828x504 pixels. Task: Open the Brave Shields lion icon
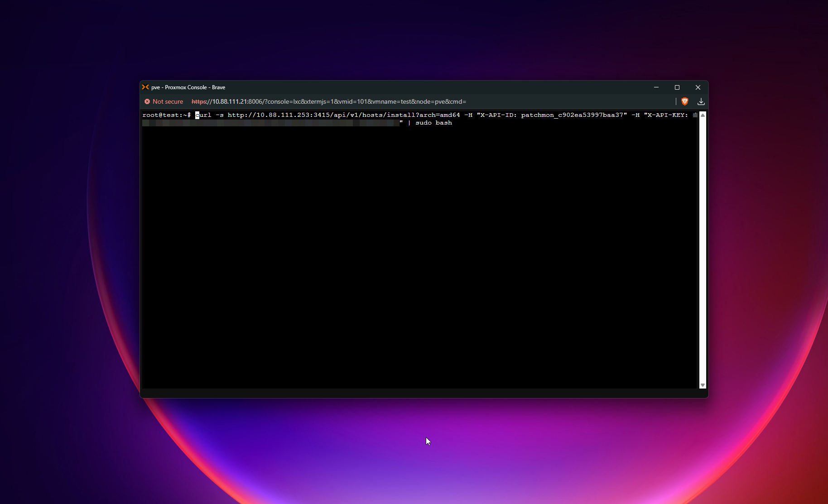pyautogui.click(x=685, y=101)
